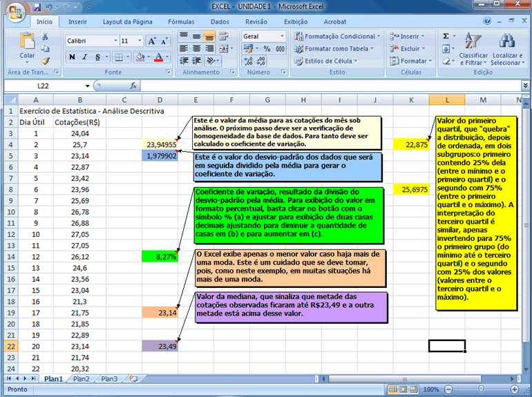
Task: Click the Format Painter brush icon
Action: [46, 61]
